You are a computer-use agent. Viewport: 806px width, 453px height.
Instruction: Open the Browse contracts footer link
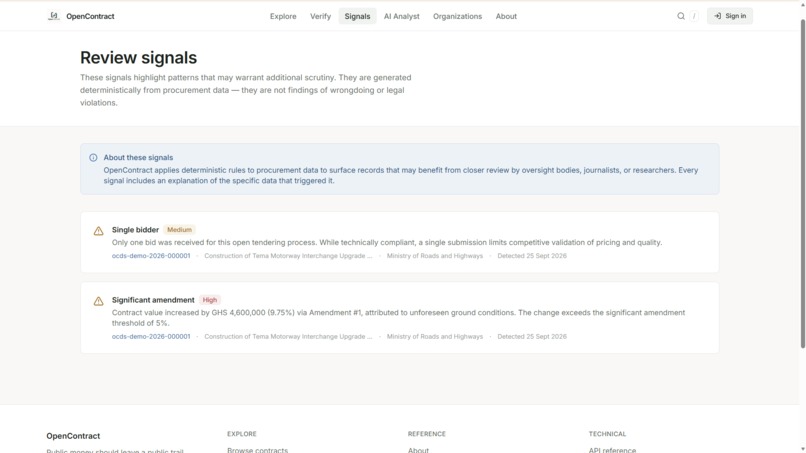click(x=258, y=450)
